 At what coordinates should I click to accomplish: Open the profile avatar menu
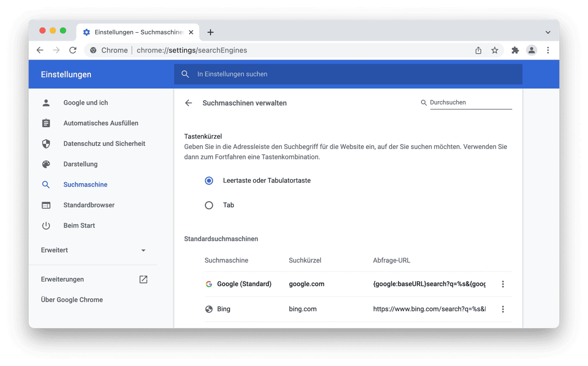(x=531, y=50)
